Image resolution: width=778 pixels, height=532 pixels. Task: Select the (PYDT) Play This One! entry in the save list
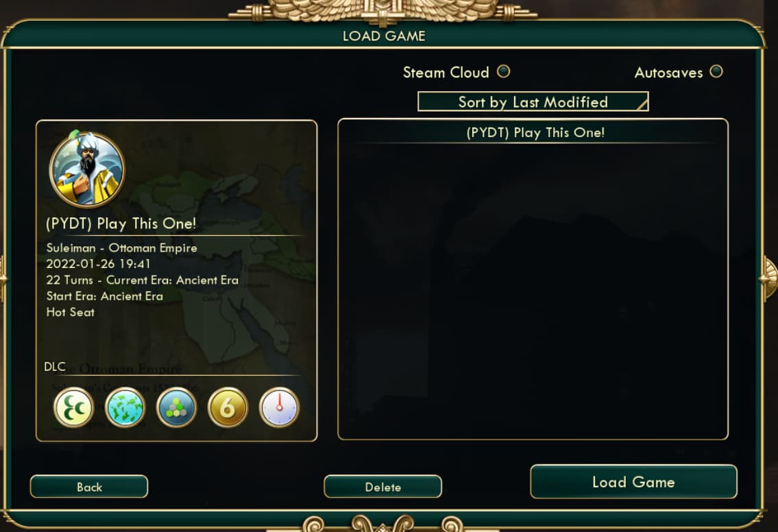click(x=535, y=132)
